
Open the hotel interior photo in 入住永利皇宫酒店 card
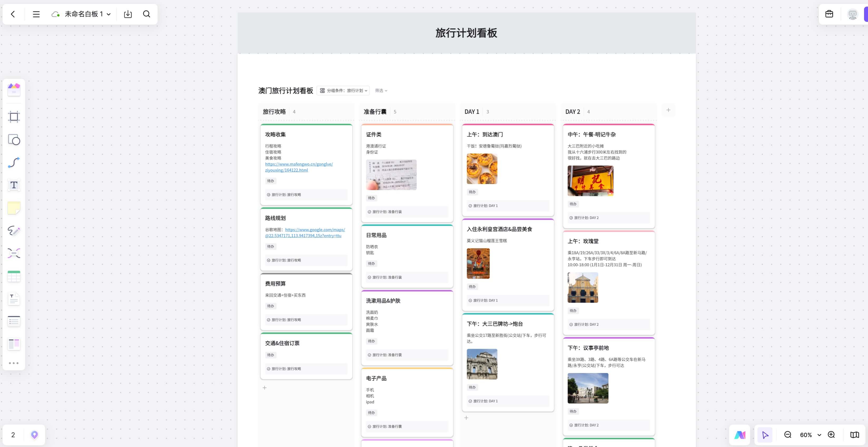point(478,264)
